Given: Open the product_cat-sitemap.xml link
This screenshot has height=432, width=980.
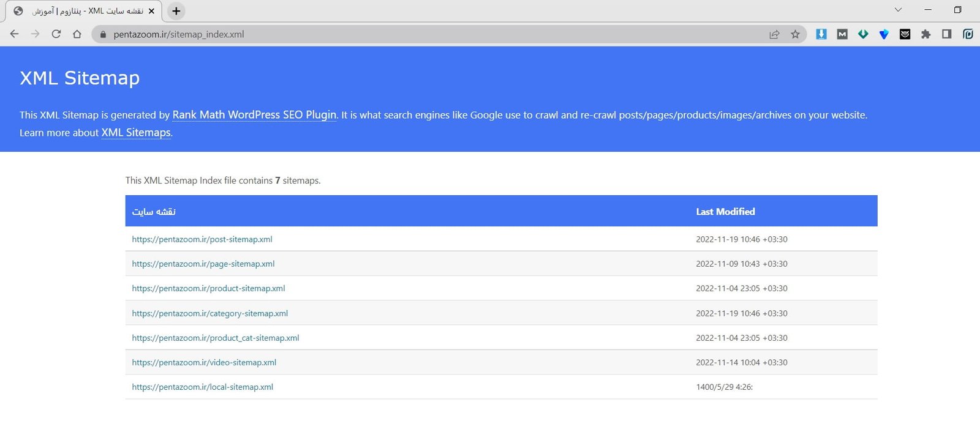Looking at the screenshot, I should point(216,338).
